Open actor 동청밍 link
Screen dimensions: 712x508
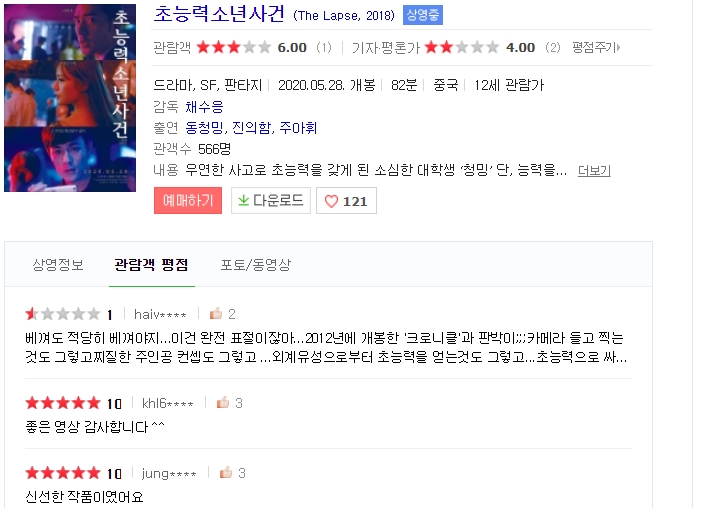tap(204, 128)
